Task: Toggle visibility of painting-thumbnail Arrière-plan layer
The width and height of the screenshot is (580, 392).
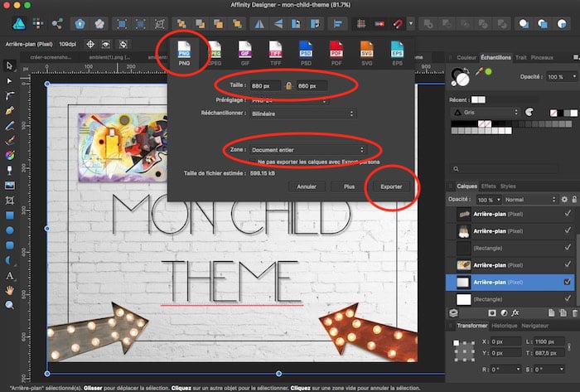Action: (568, 264)
